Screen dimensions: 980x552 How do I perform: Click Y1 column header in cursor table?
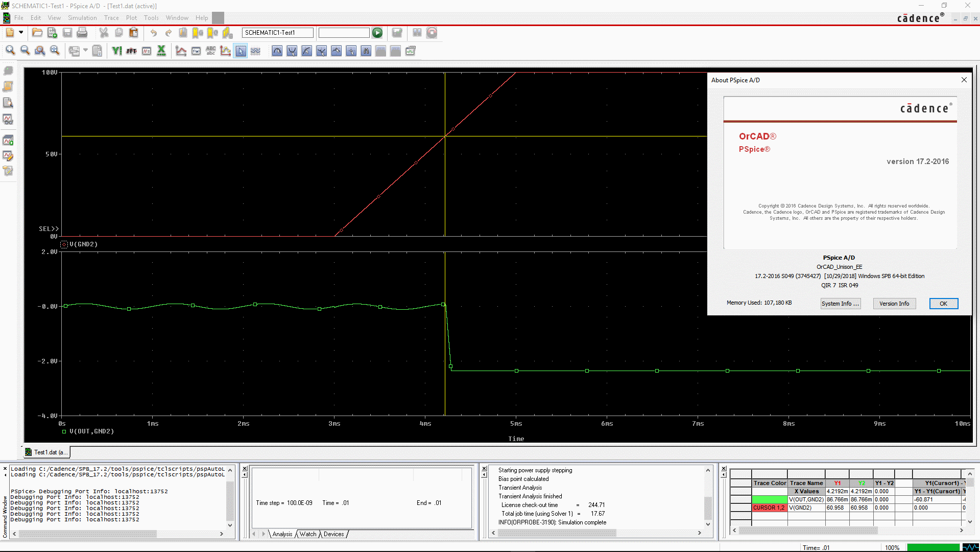pos(837,483)
